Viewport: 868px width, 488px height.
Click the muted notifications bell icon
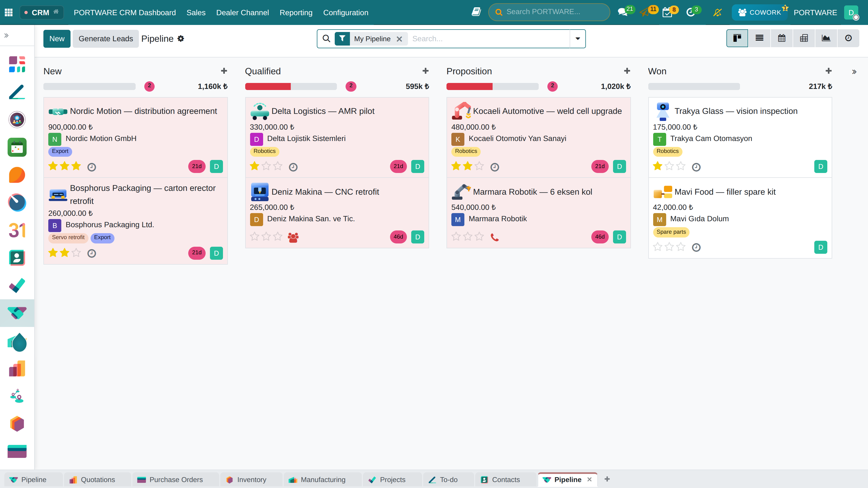click(717, 12)
